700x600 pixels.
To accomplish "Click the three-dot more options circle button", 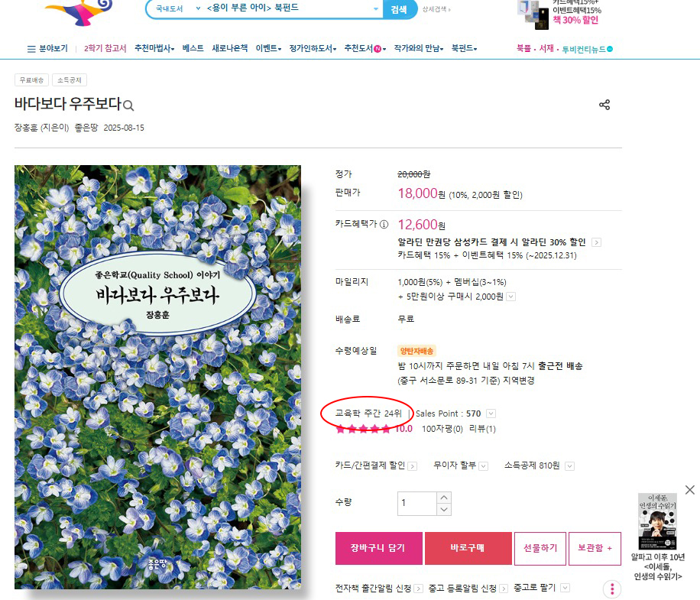I will (x=612, y=589).
